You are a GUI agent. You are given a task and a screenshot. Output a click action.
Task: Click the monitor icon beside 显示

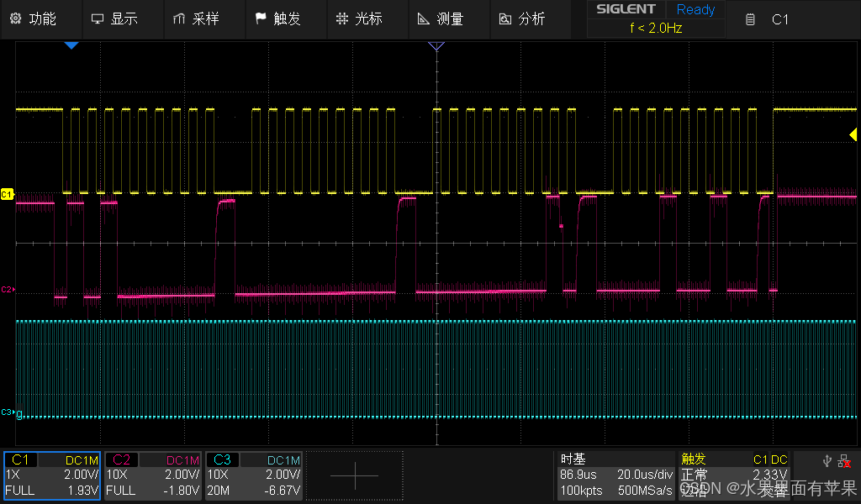pyautogui.click(x=98, y=19)
